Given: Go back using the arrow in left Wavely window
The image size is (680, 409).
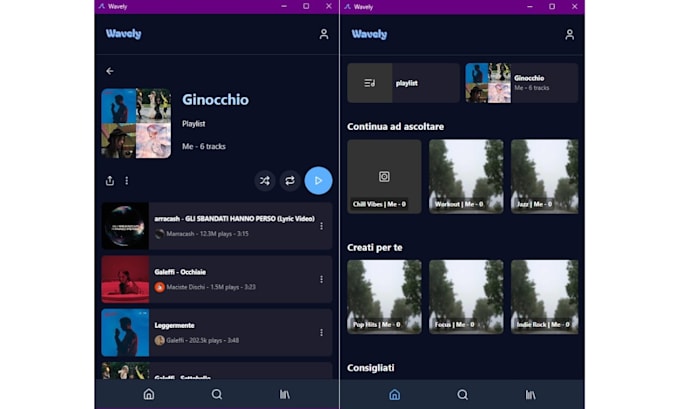Looking at the screenshot, I should coord(110,71).
